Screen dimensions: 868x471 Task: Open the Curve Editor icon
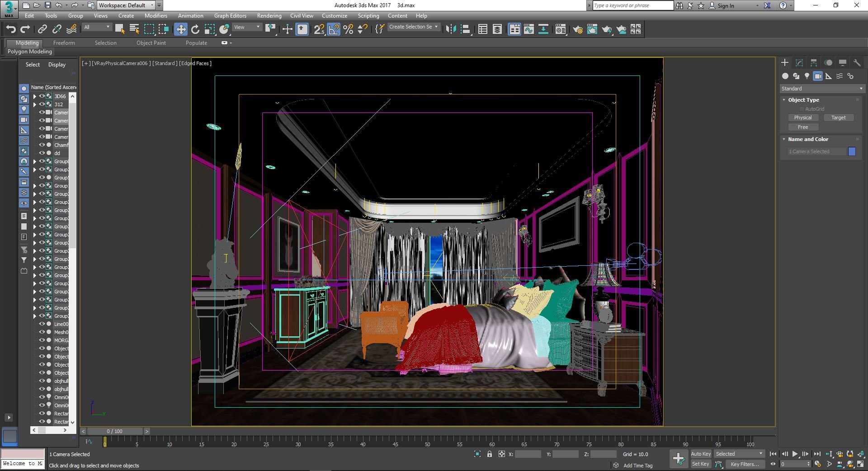click(529, 29)
